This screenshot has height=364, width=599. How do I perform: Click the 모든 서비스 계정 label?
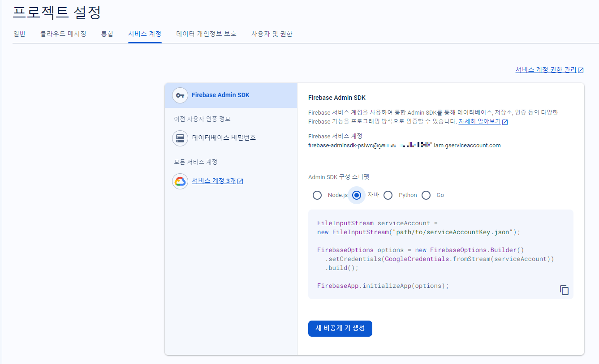195,162
